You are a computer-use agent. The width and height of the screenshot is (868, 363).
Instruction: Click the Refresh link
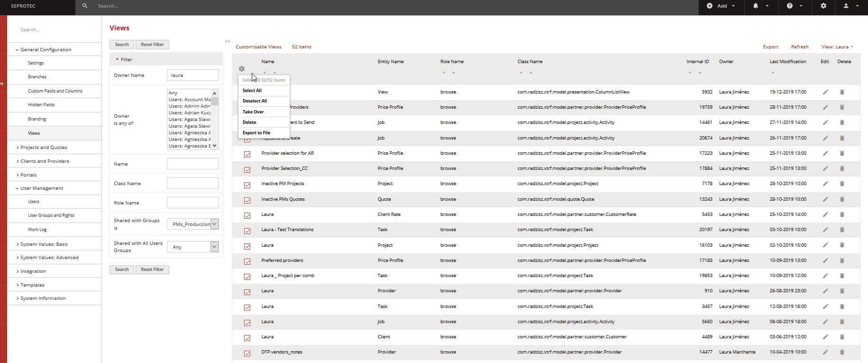800,47
